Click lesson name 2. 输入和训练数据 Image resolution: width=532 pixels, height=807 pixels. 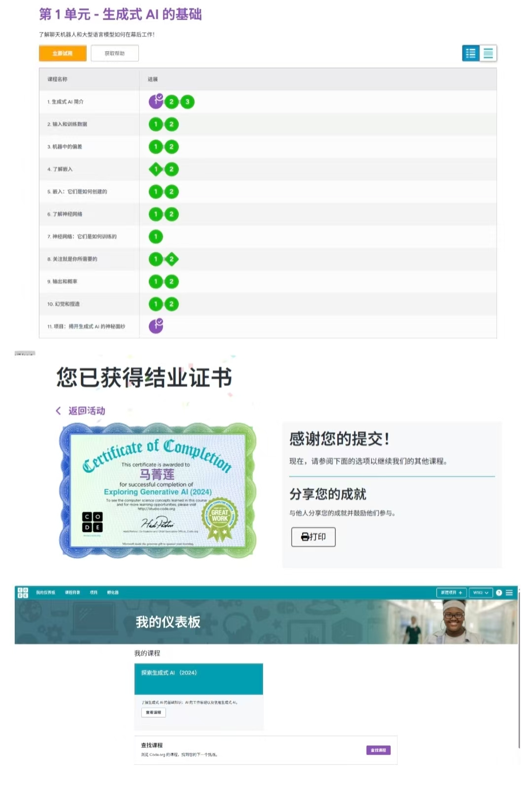(67, 124)
